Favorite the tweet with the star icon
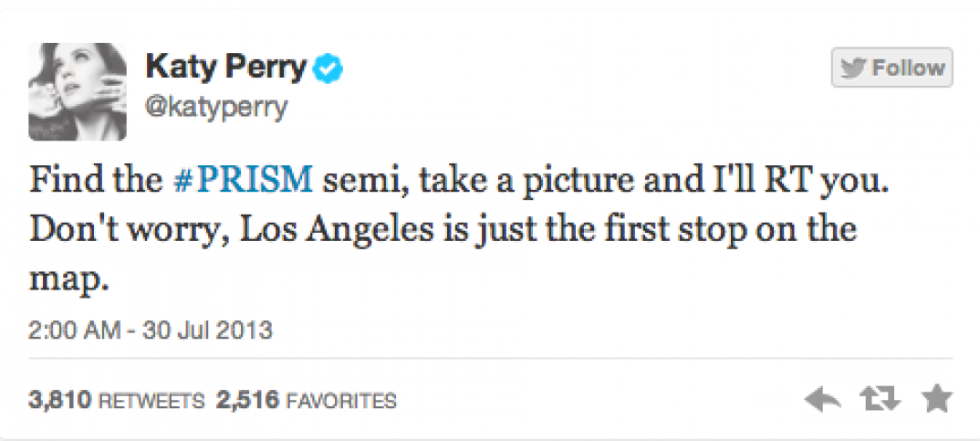This screenshot has height=441, width=980. click(936, 397)
